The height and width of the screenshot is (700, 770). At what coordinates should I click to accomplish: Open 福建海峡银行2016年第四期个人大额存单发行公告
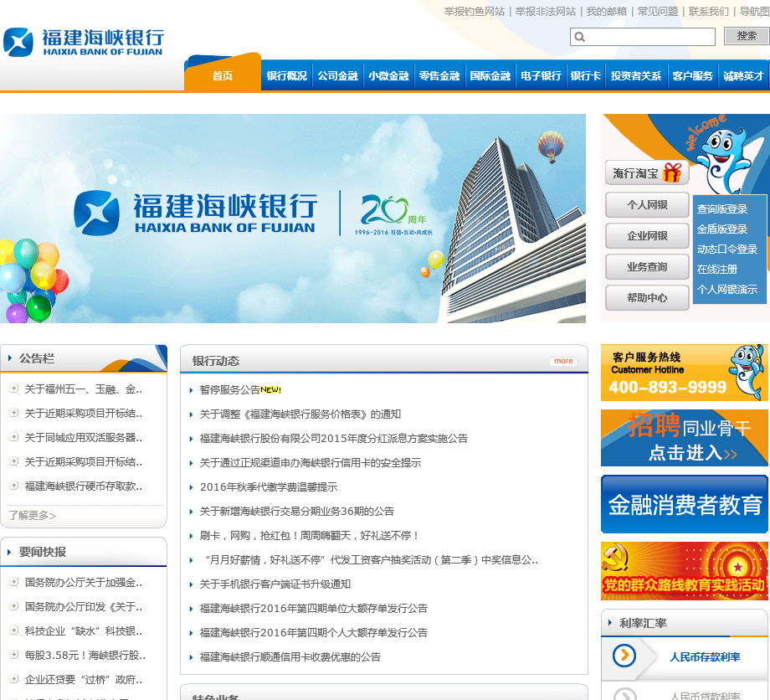(313, 633)
